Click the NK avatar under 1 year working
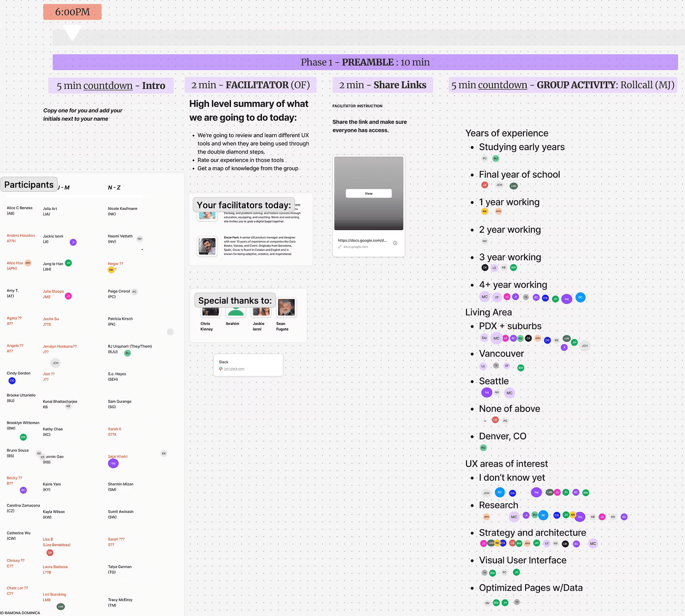This screenshot has height=616, width=685. tap(485, 211)
